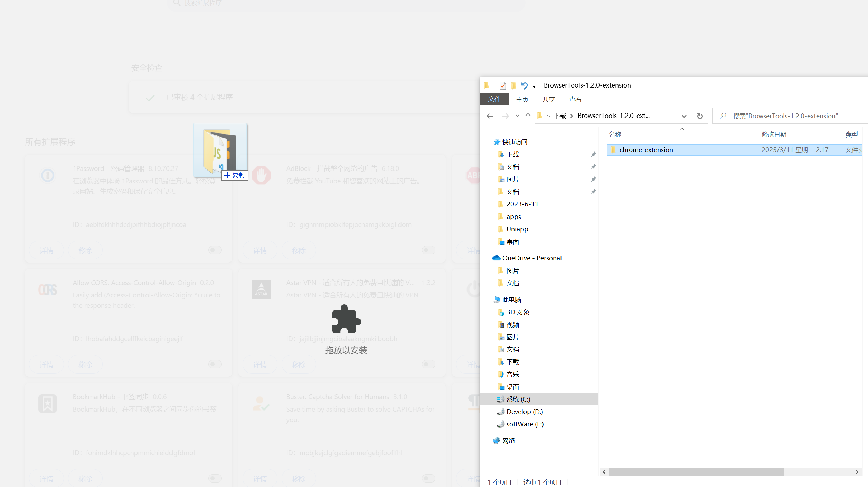Image resolution: width=868 pixels, height=487 pixels.
Task: Open the 文件 ribbon tab
Action: pos(494,99)
